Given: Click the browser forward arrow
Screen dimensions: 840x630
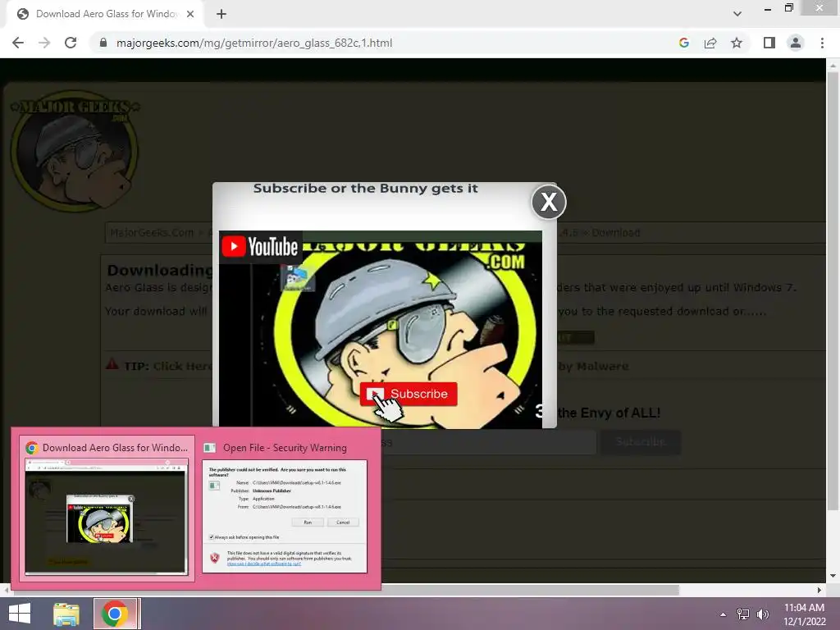Looking at the screenshot, I should [44, 43].
